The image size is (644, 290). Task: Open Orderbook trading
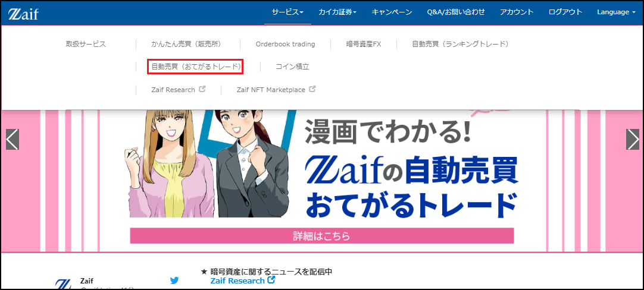[x=286, y=44]
